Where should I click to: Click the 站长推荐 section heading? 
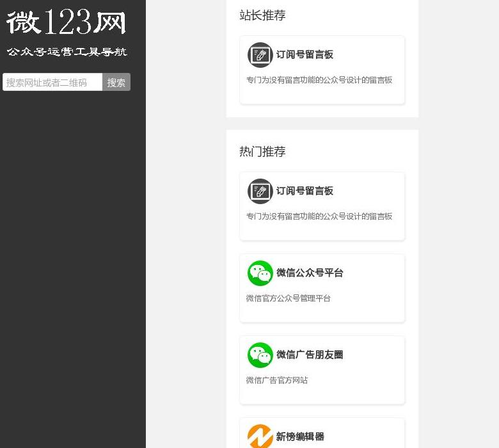coord(262,15)
